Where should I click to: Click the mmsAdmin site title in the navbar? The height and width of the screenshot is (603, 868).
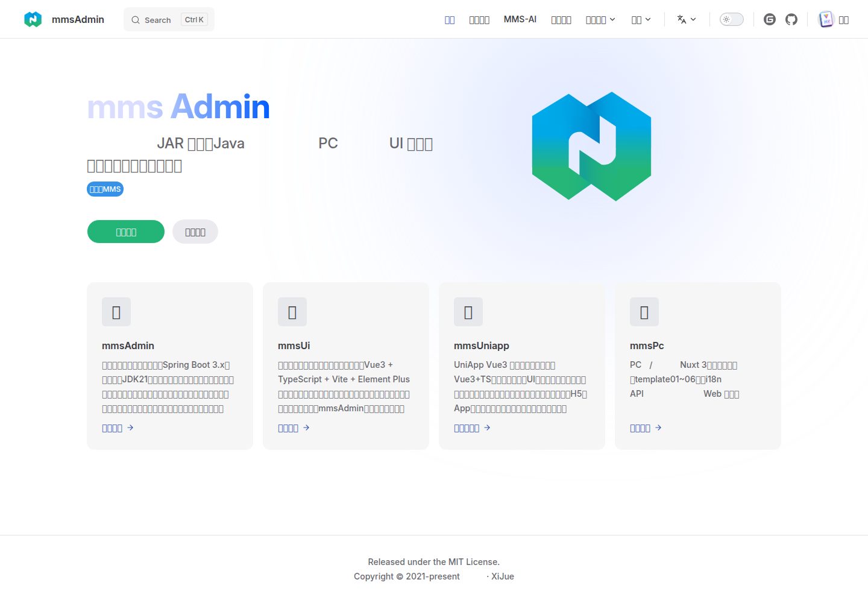78,19
